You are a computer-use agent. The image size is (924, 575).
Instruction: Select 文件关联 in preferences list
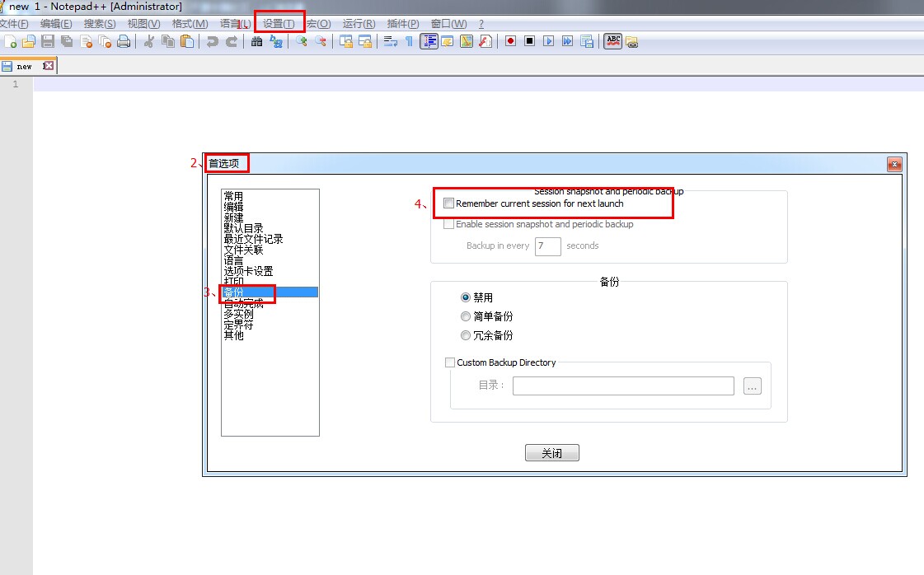pyautogui.click(x=243, y=250)
